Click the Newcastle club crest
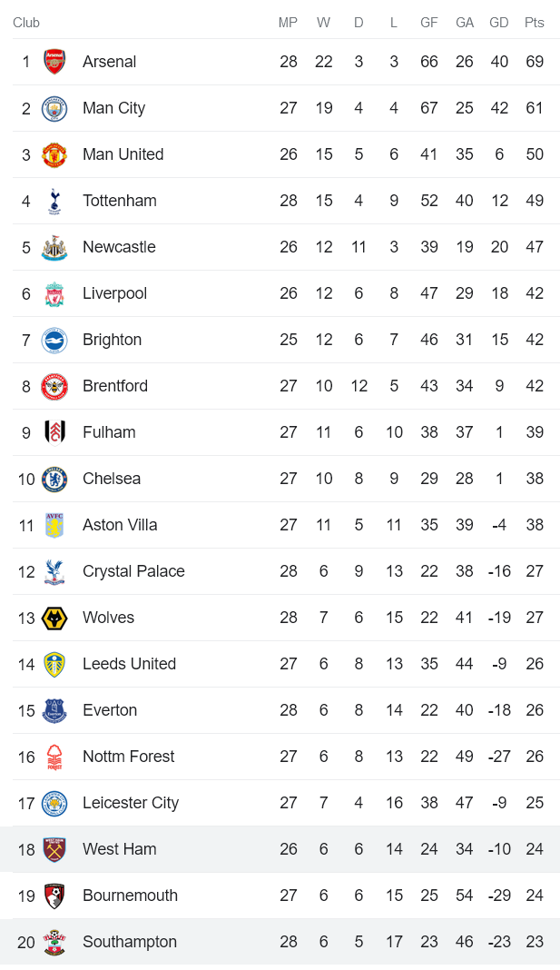This screenshot has width=560, height=970. [54, 247]
